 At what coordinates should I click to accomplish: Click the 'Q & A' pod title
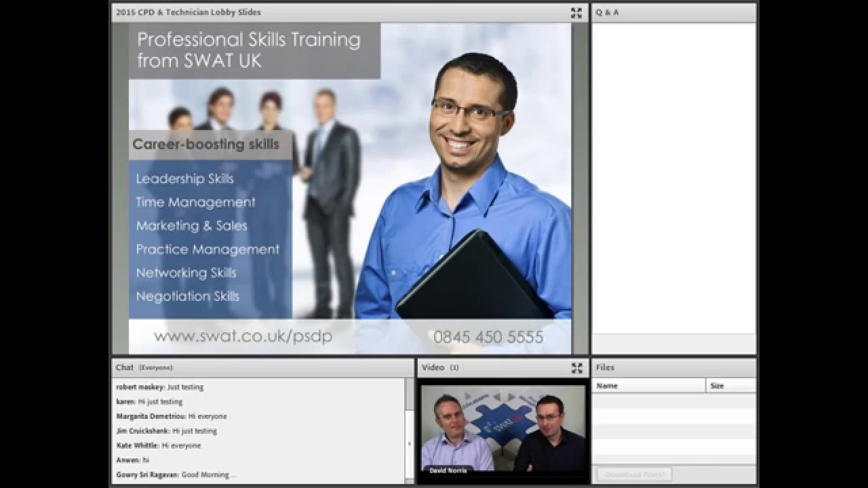(607, 12)
